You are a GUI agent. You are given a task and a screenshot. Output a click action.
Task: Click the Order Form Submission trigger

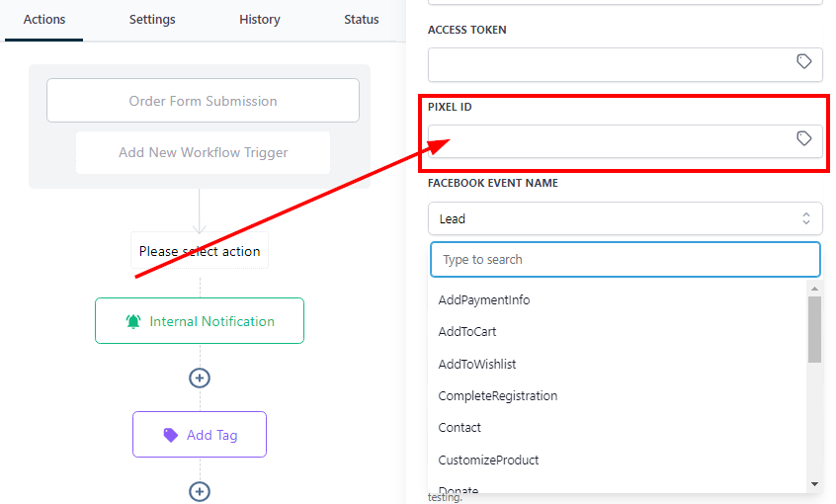203,101
